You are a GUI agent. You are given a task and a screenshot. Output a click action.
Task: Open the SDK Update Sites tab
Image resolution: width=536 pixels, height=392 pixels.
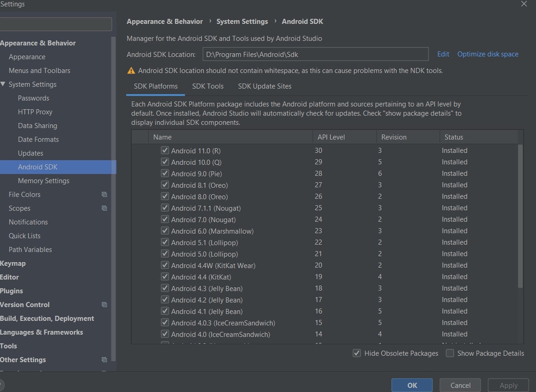tap(264, 86)
